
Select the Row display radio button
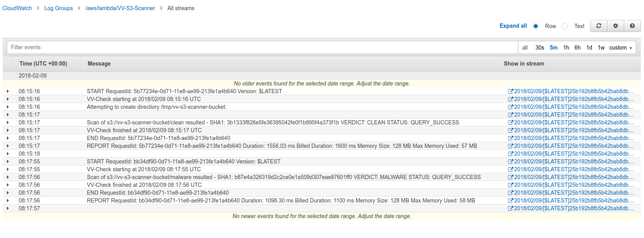pos(536,26)
